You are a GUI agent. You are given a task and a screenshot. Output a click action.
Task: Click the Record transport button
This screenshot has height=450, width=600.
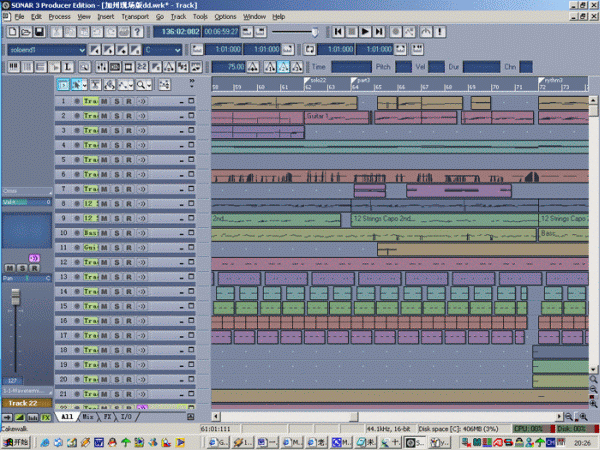pyautogui.click(x=396, y=32)
